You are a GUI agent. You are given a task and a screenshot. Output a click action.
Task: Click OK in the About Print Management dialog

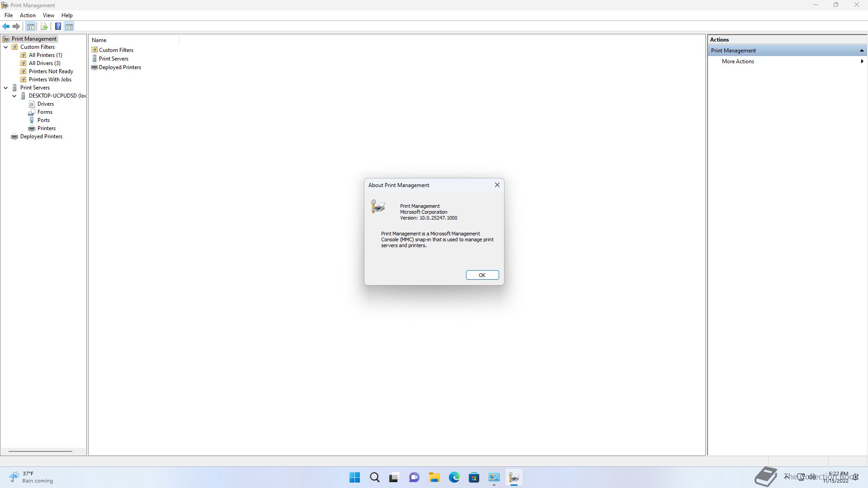click(482, 275)
